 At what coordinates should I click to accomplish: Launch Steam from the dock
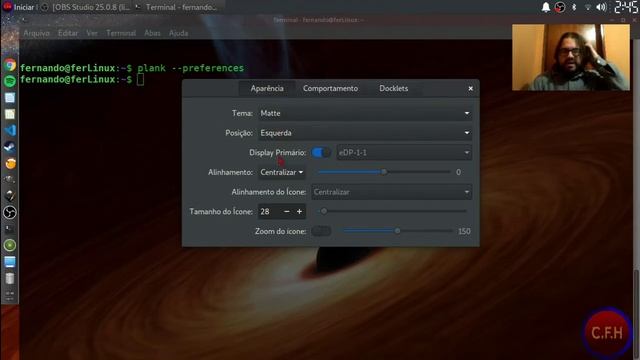pyautogui.click(x=10, y=147)
